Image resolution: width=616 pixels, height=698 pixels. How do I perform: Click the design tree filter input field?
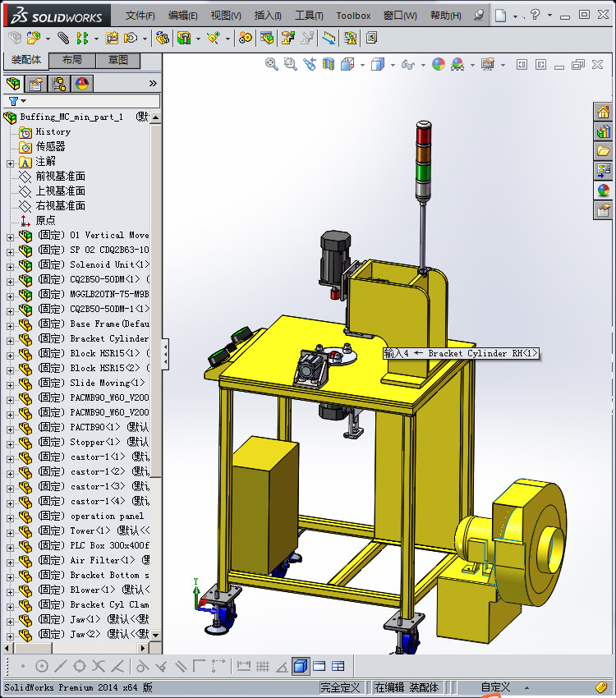pos(91,101)
